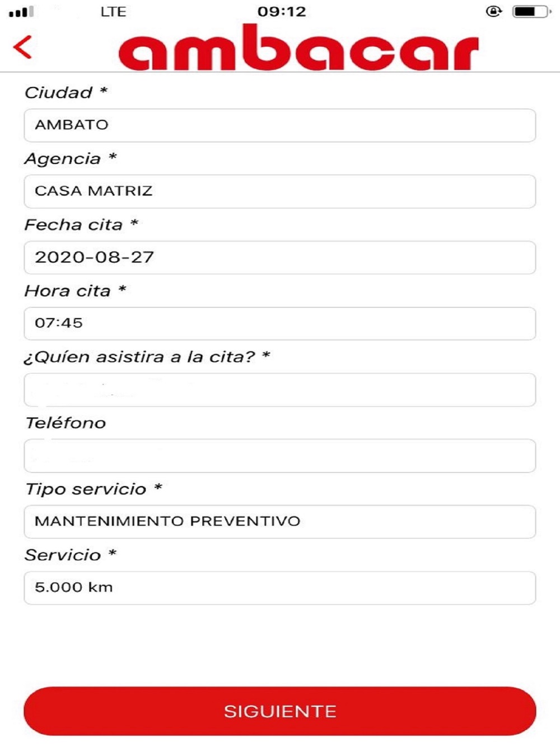Click the Fecha cita label text
Viewport: 560px width, 747px height.
73,225
